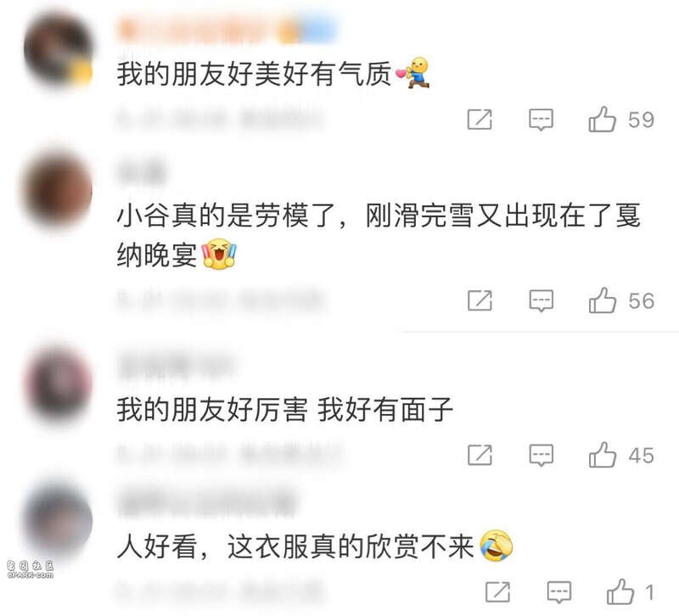Share the 欣赏不来 comment
Viewport: 679px width, 616px height.
pos(498,591)
